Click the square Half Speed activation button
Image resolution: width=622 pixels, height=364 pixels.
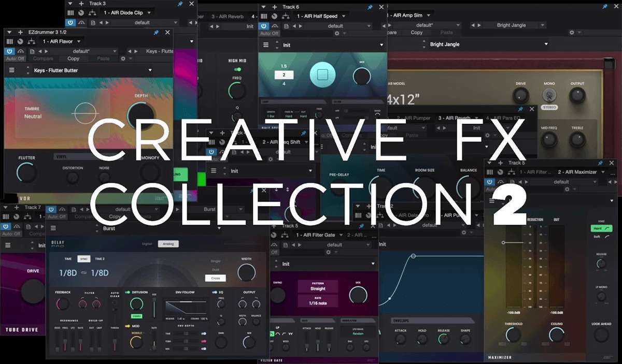(x=323, y=75)
